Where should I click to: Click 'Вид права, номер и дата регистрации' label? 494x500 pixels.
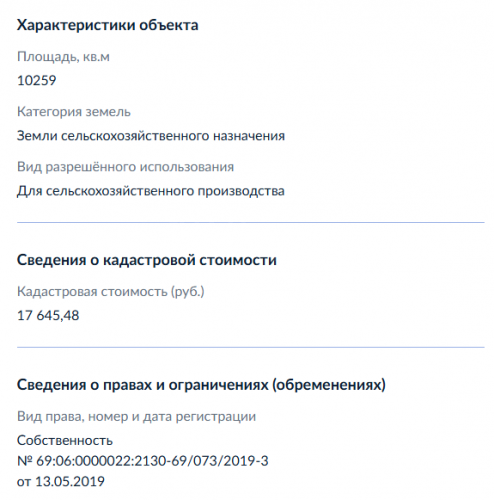[x=136, y=416]
